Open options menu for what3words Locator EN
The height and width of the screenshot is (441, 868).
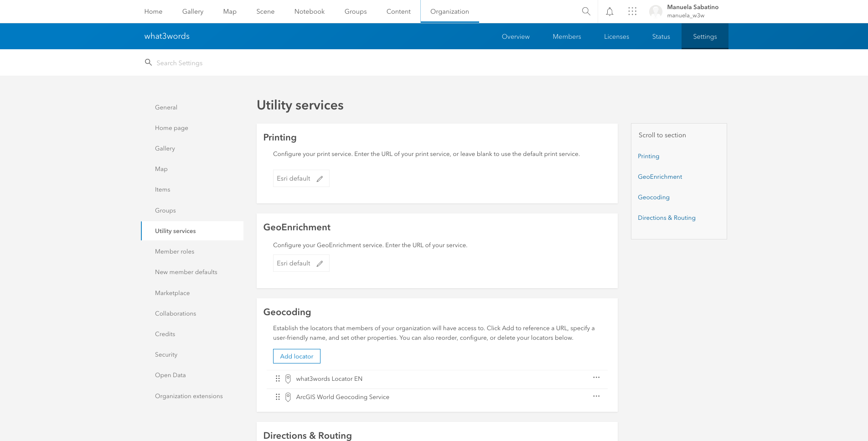(596, 378)
